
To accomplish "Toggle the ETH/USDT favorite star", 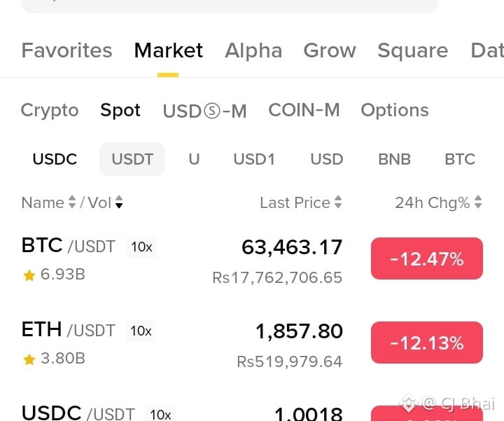I will tap(29, 359).
